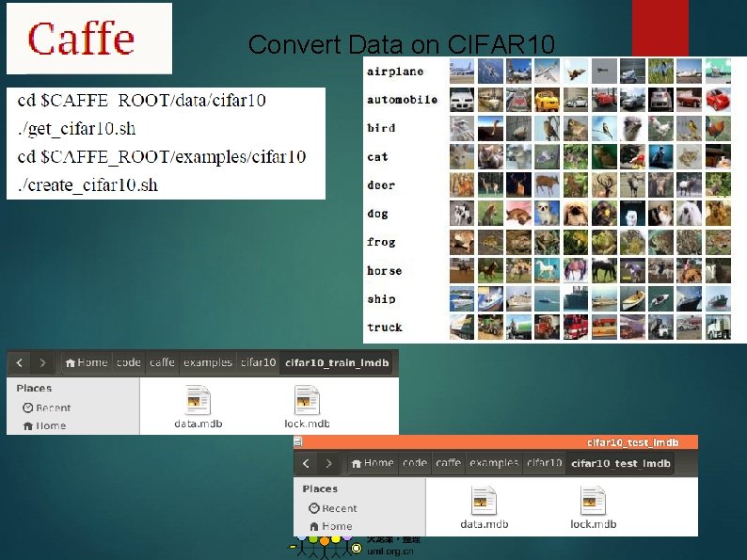Open data.mdb file in train_lmdb window

(x=198, y=408)
